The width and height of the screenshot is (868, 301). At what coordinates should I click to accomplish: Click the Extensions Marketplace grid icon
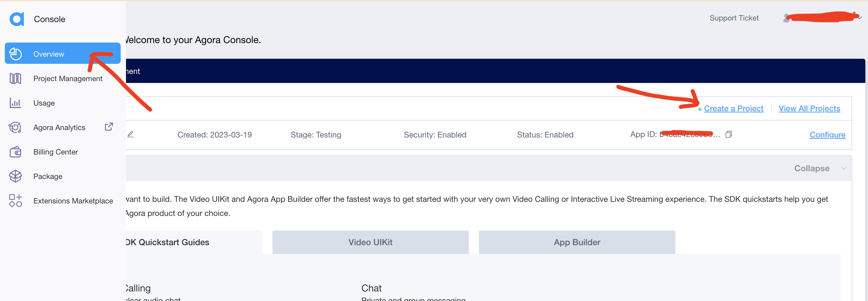point(15,200)
